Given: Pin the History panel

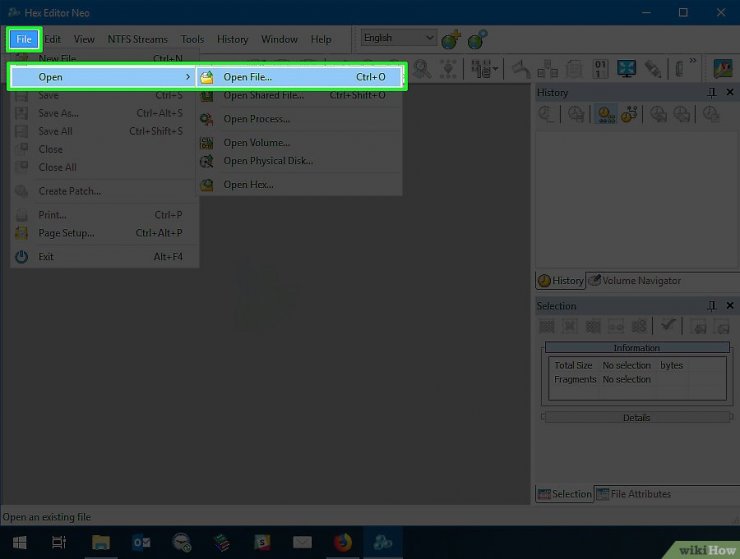Looking at the screenshot, I should click(x=712, y=93).
